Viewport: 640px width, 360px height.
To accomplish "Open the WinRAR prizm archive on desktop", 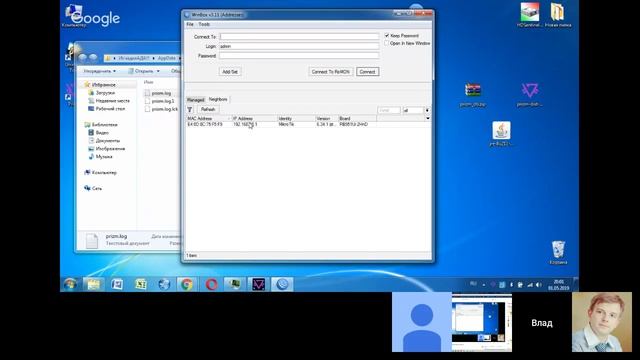I will (473, 95).
